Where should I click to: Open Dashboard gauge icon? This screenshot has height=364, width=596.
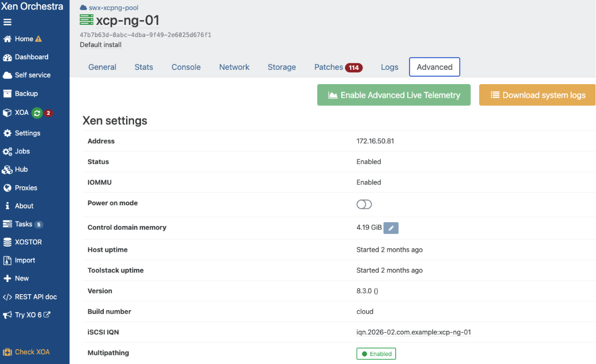point(7,57)
